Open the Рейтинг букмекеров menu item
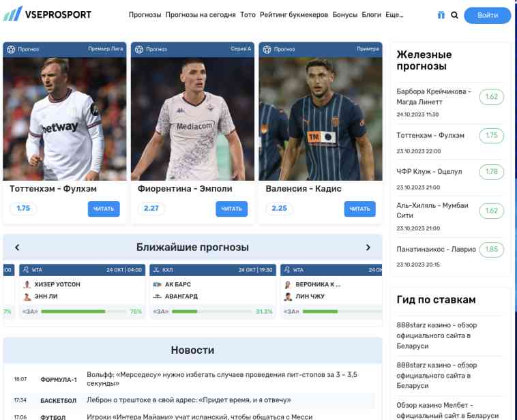The height and width of the screenshot is (420, 517). (294, 15)
